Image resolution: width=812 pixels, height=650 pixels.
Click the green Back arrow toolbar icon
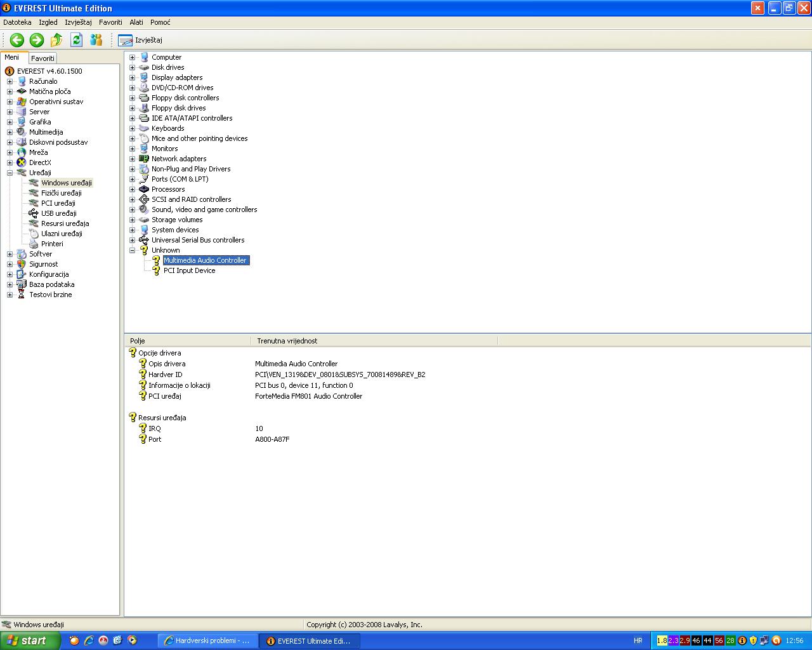coord(17,40)
